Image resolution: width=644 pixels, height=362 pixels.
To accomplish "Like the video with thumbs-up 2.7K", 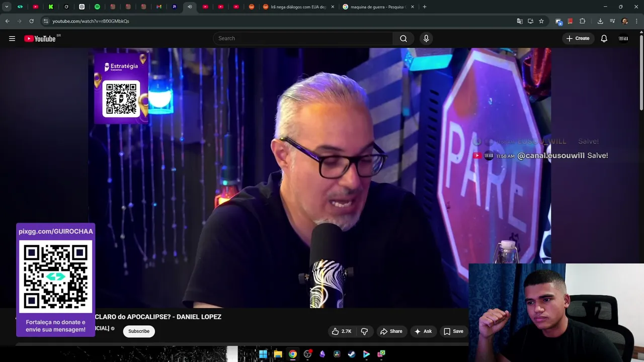I will pos(342,331).
